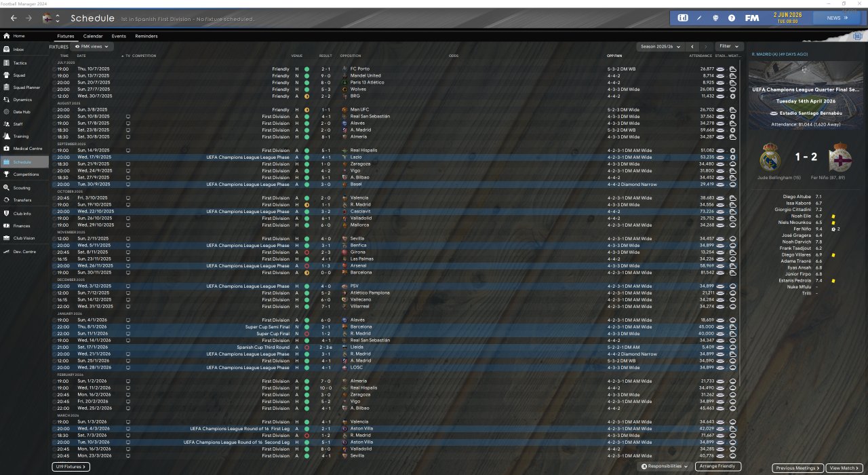
Task: Go back with the left arrow
Action: (x=14, y=18)
